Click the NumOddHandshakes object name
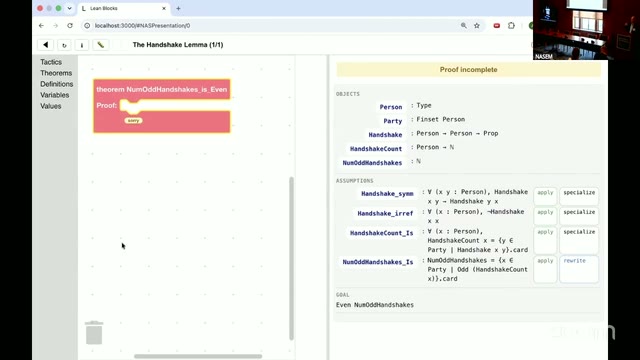This screenshot has height=360, width=640. click(x=372, y=162)
